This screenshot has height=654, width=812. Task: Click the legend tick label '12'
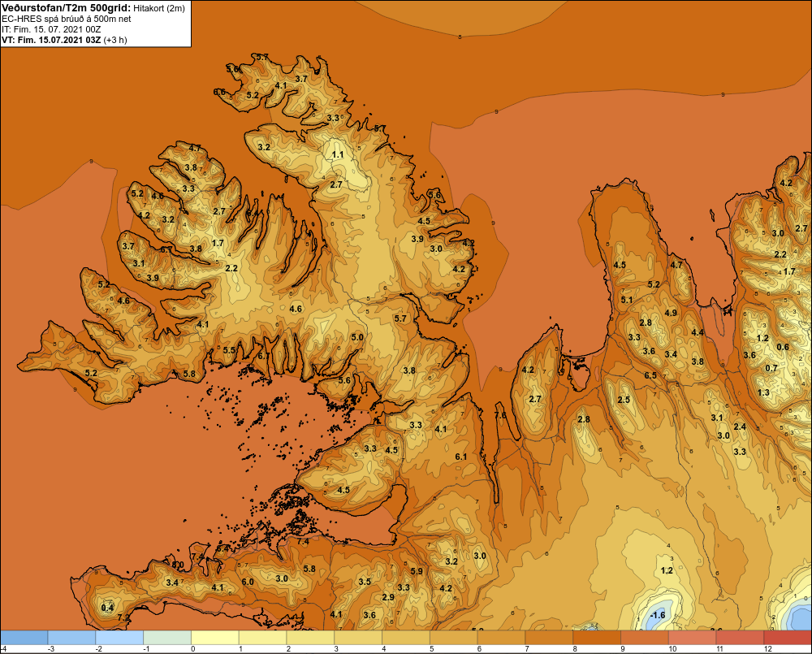click(x=768, y=649)
